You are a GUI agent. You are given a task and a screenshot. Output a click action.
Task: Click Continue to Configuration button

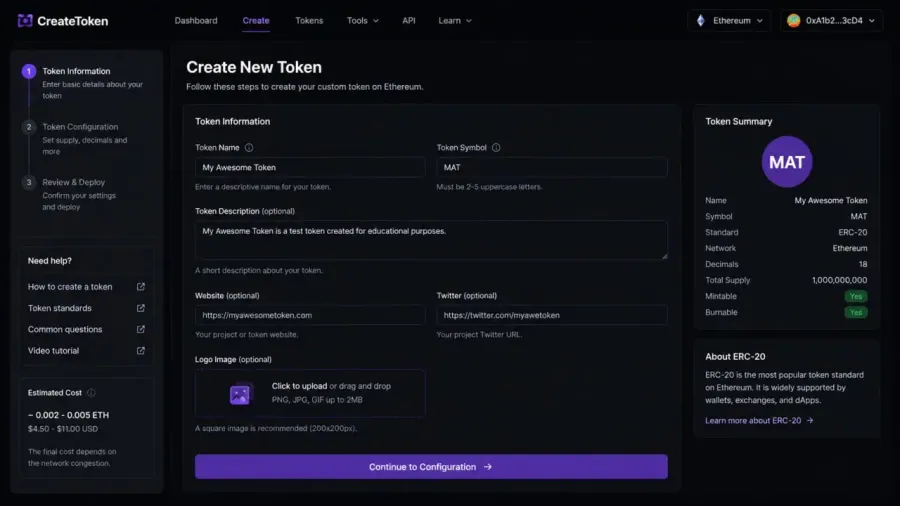431,467
